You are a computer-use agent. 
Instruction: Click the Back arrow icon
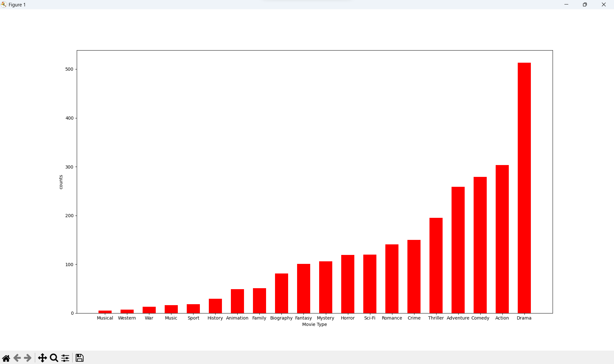(x=17, y=358)
